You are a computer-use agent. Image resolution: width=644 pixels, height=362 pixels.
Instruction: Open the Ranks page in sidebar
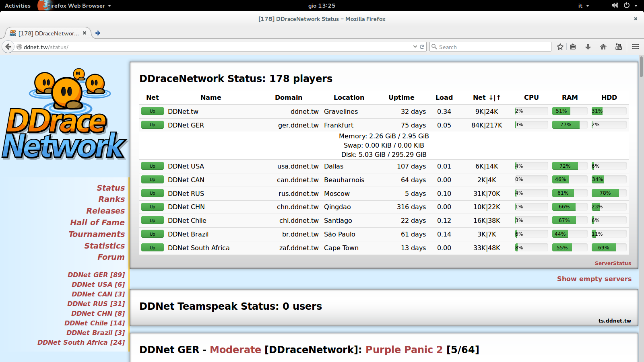click(111, 199)
